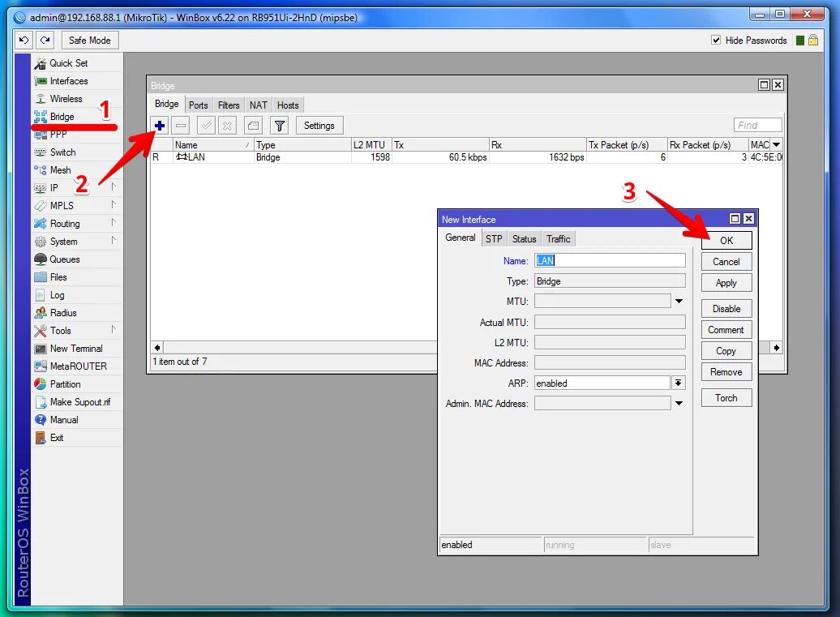Image resolution: width=840 pixels, height=617 pixels.
Task: Click the Redo arrow icon
Action: (45, 41)
